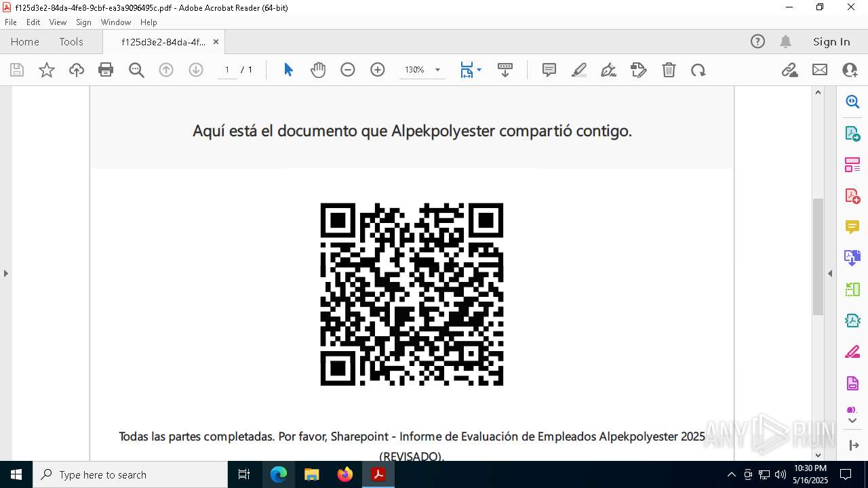Choose the Selection arrow tool
Viewport: 868px width, 488px height.
[x=288, y=70]
